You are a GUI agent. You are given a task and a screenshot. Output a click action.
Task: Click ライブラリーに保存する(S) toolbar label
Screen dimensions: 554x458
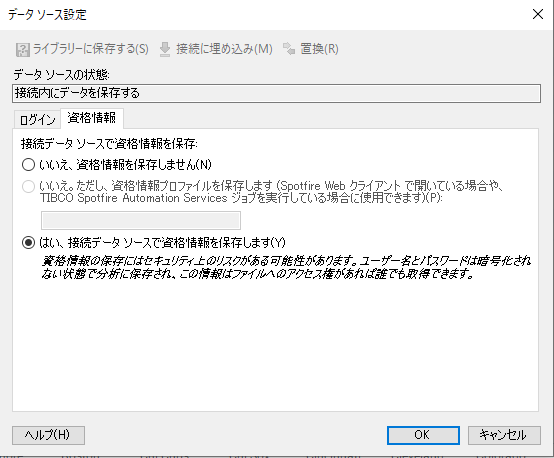[91, 49]
